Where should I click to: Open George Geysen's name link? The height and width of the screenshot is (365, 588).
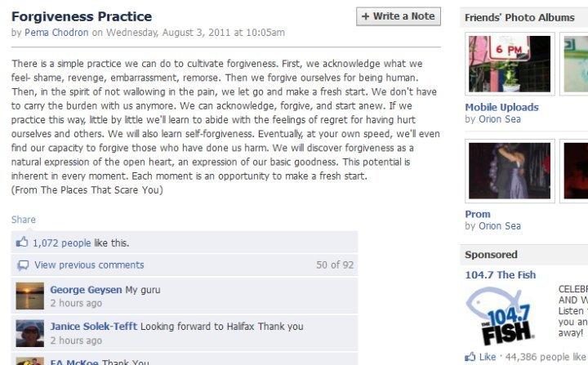click(86, 290)
